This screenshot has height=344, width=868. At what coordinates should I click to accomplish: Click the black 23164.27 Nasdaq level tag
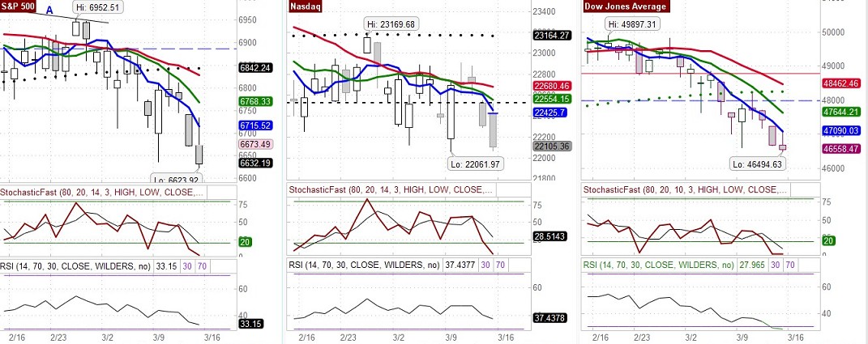553,36
